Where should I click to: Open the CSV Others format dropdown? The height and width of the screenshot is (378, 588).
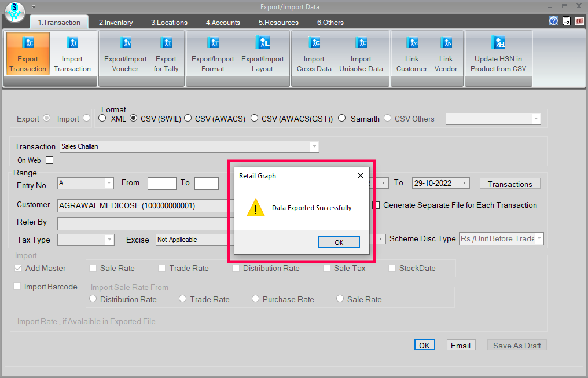click(536, 119)
